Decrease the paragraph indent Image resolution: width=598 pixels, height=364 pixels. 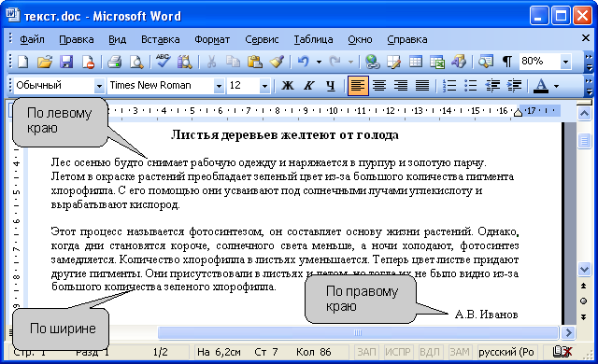(x=492, y=86)
